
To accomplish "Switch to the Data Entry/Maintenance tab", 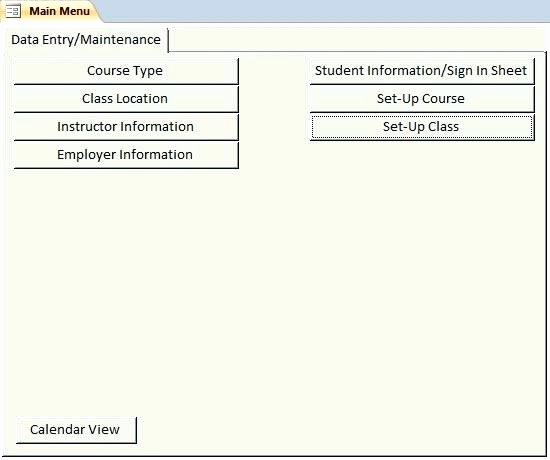I will click(86, 40).
